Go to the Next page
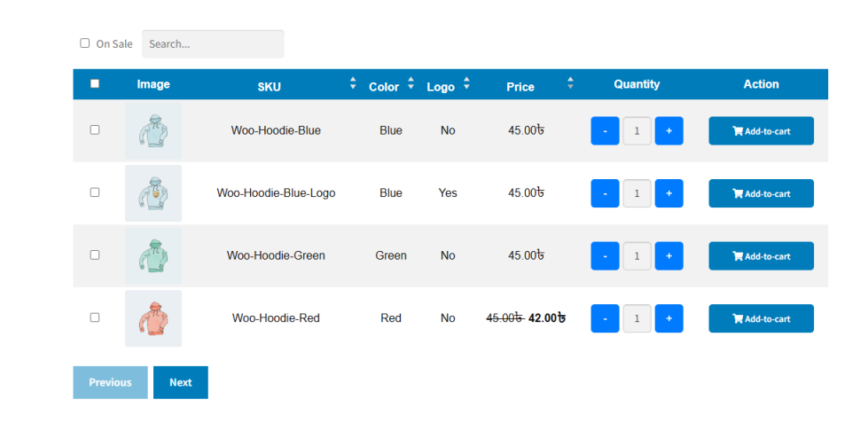 [181, 382]
